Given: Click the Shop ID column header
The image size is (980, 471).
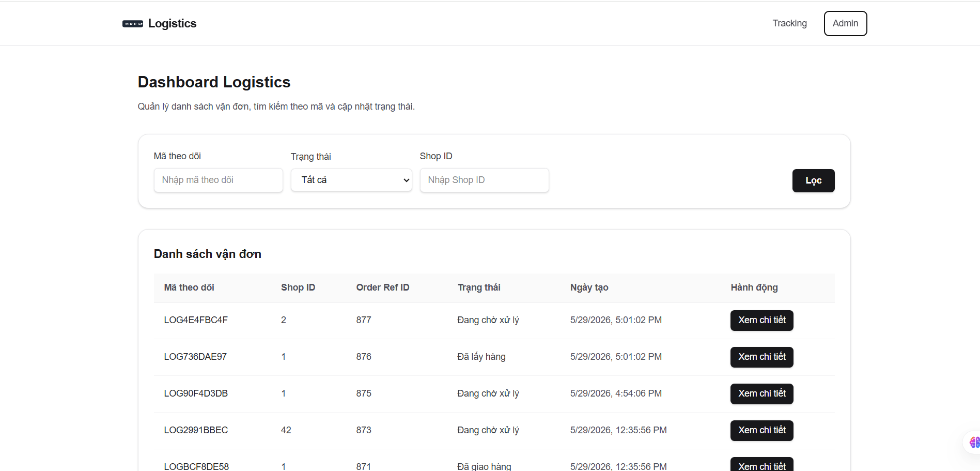Looking at the screenshot, I should [x=298, y=287].
